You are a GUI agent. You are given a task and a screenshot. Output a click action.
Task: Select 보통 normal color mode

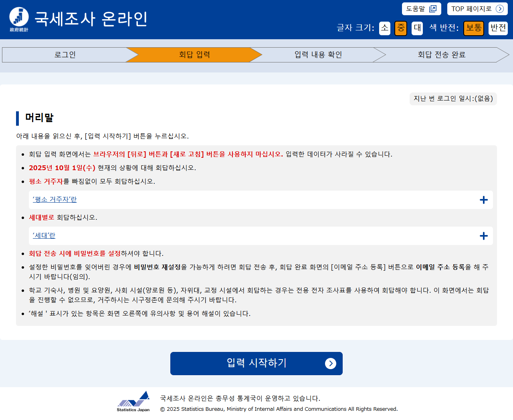click(473, 28)
